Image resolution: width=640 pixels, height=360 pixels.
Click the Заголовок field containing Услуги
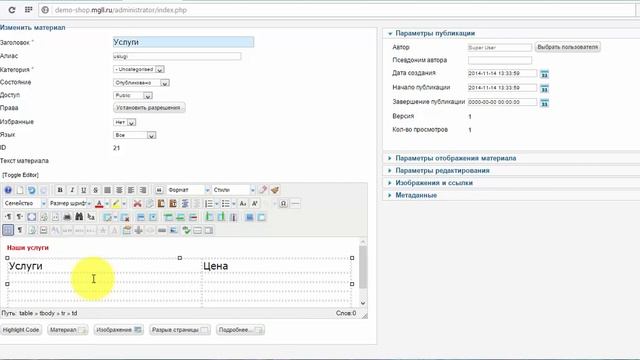[183, 42]
